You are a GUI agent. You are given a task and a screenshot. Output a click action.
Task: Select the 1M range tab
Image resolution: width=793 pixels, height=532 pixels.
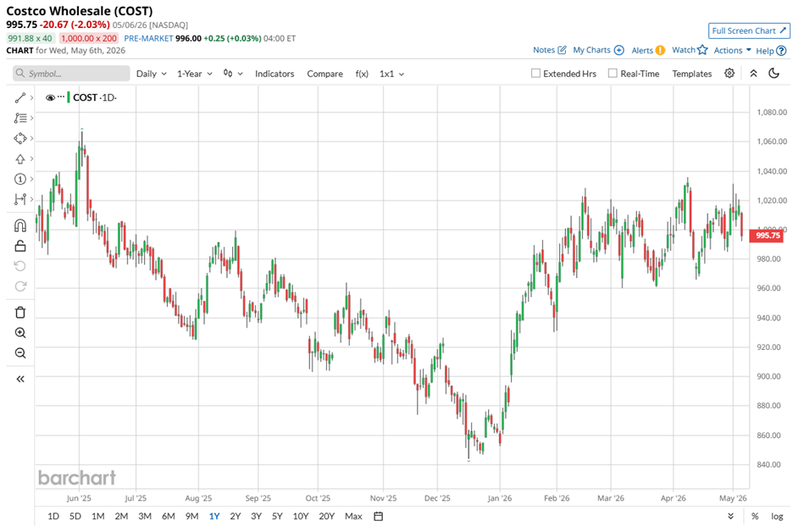pos(97,516)
